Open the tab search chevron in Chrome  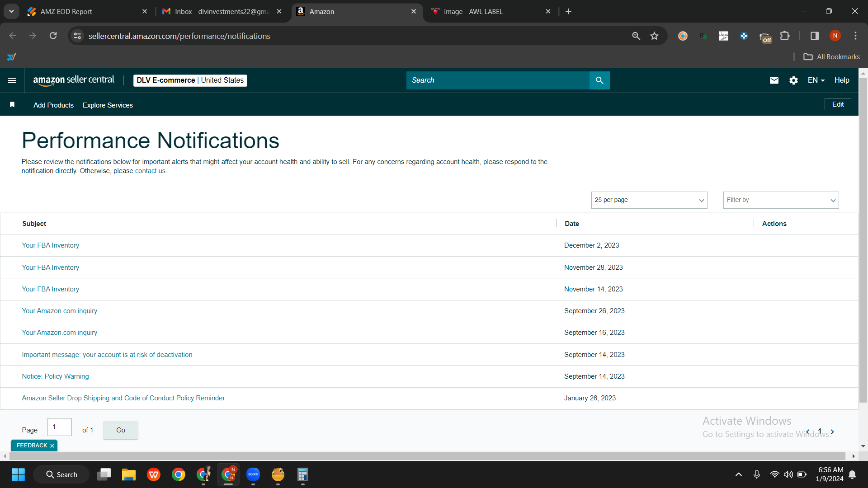coord(11,11)
